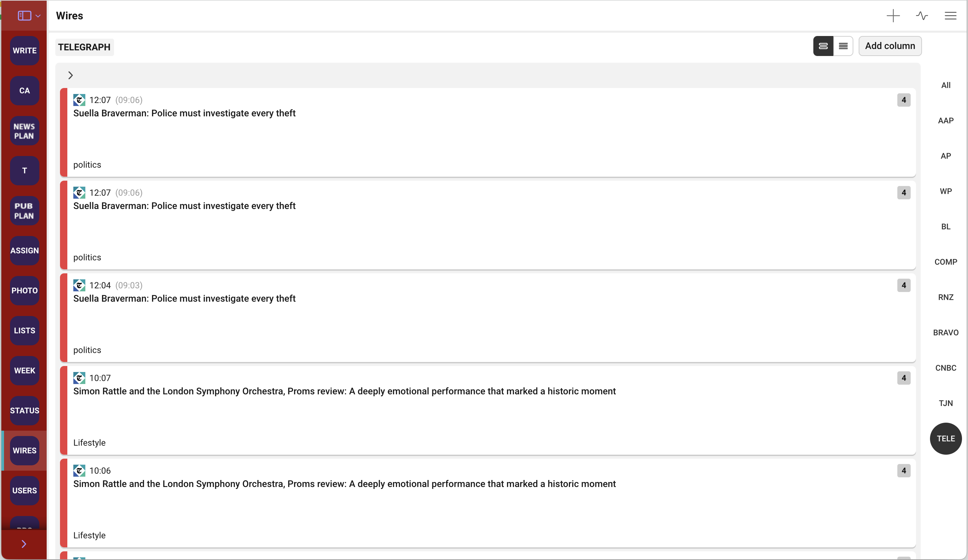Switch to the CNBC wire source
The width and height of the screenshot is (968, 560).
[946, 368]
